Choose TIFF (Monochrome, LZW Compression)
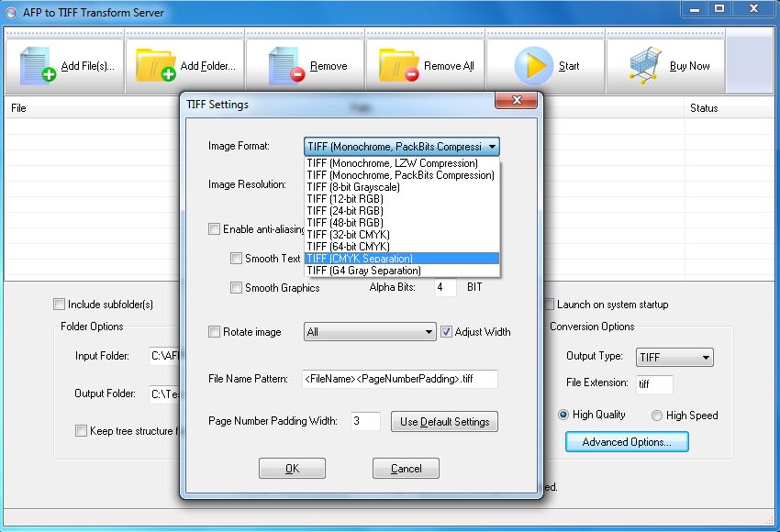The width and height of the screenshot is (780, 532). coord(402,163)
